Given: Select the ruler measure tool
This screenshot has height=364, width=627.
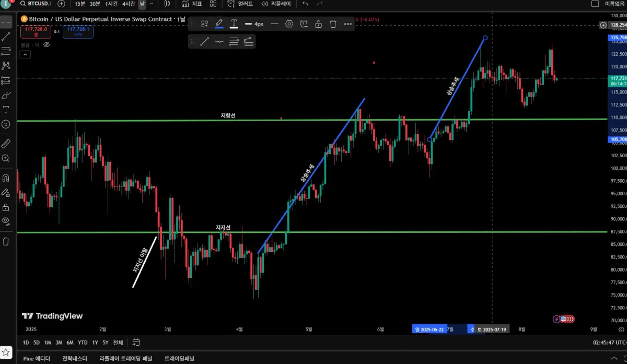Looking at the screenshot, I should (x=6, y=143).
